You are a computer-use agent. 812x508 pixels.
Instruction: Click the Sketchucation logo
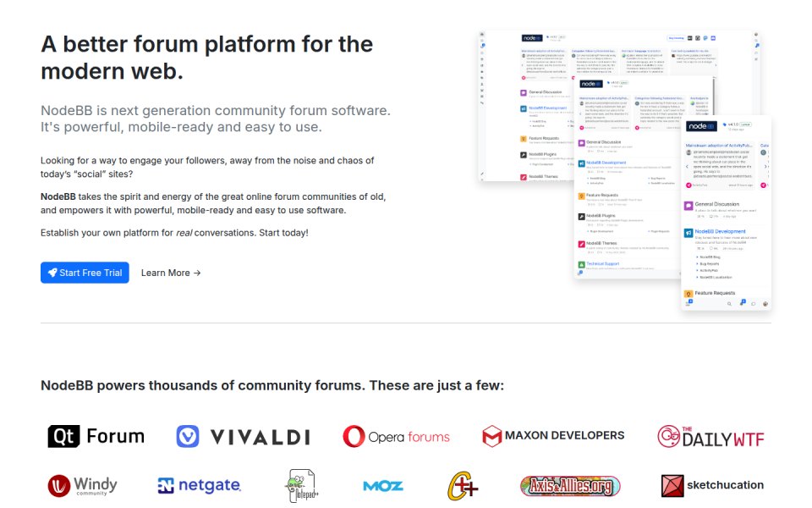712,486
